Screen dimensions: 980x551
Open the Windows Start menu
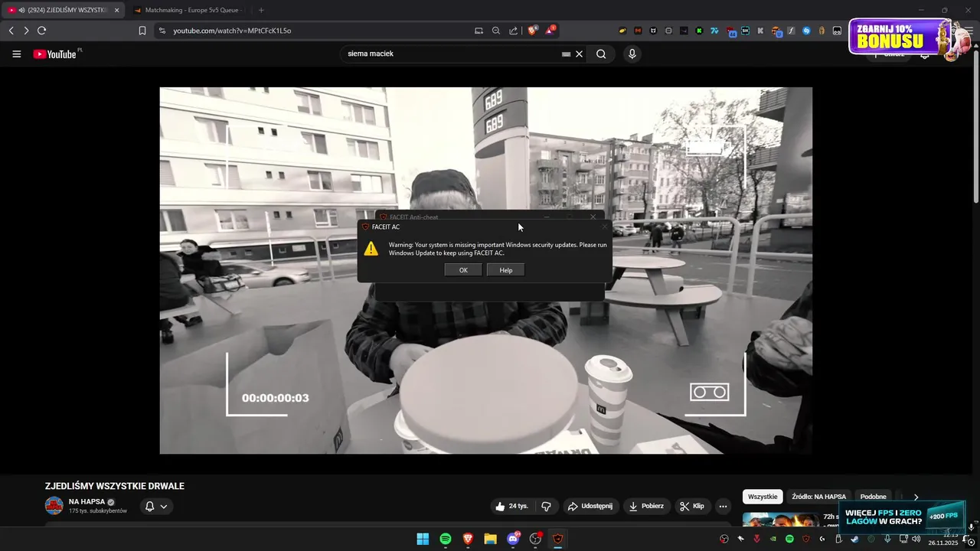coord(423,539)
